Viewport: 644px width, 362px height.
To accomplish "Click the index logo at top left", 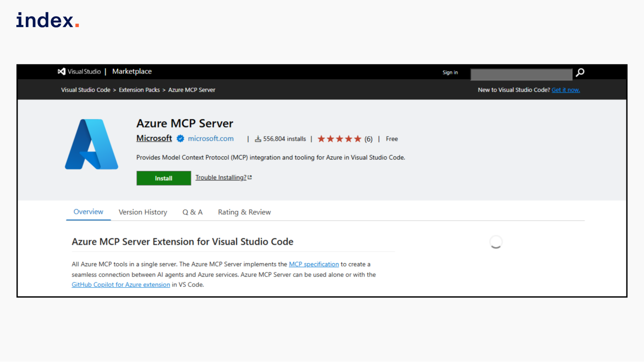I will click(47, 20).
